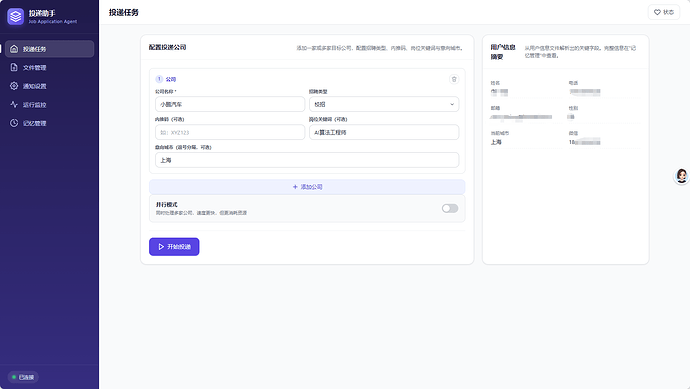The image size is (690, 389).
Task: Click the home icon beside 投递任务
Action: point(14,49)
